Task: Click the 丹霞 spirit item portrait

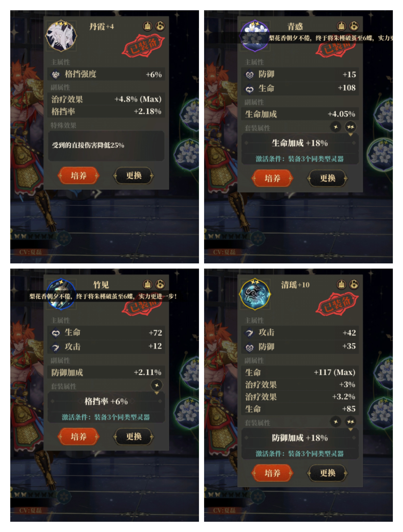Action: pyautogui.click(x=61, y=36)
